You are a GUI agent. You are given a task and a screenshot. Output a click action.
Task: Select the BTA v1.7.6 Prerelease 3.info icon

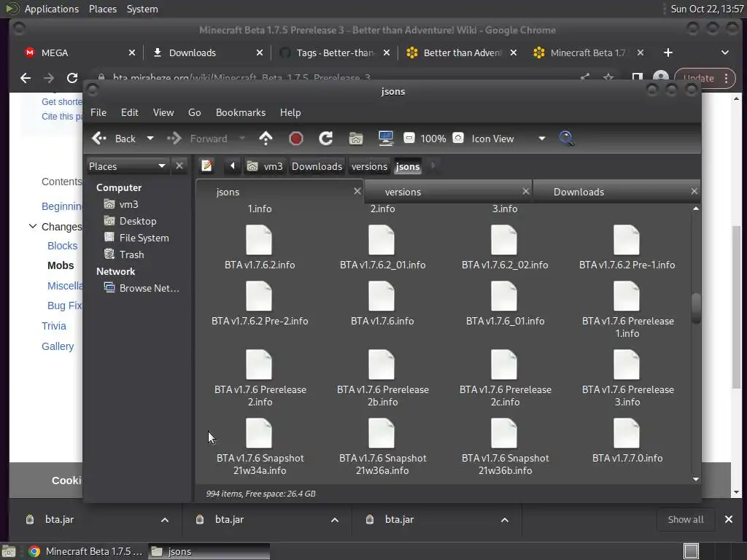626,365
